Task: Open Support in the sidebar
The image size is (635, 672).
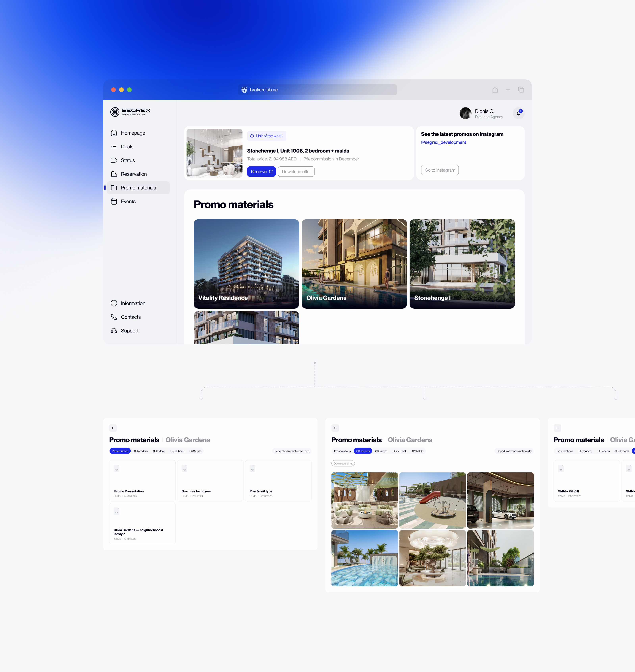Action: click(129, 331)
